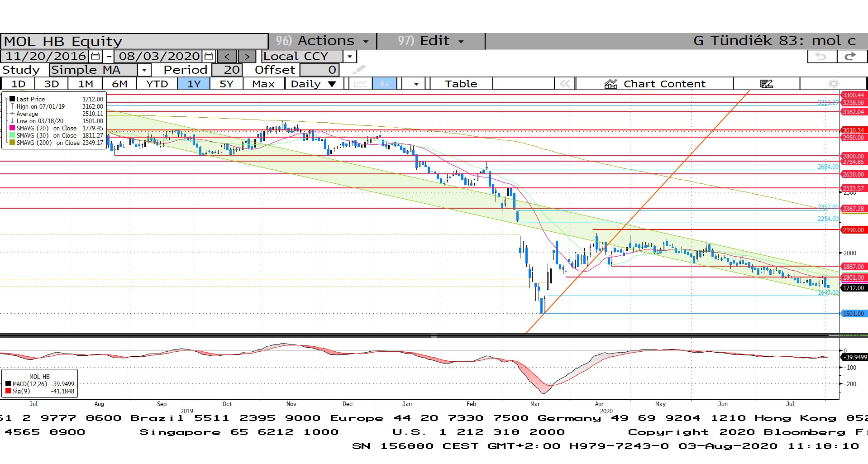The width and height of the screenshot is (868, 464).
Task: Click the Offset value 0 field
Action: (320, 70)
